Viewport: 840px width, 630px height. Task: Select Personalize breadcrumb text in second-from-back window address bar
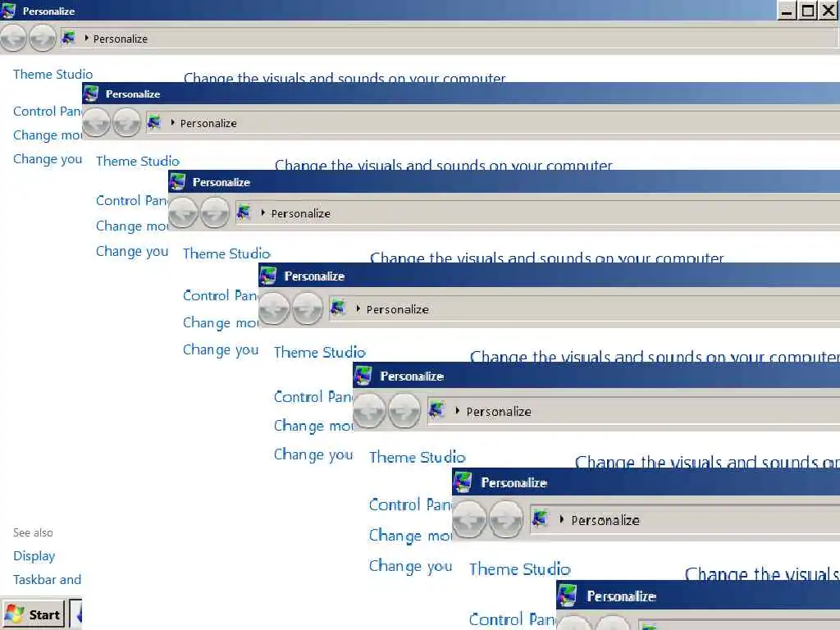point(208,123)
